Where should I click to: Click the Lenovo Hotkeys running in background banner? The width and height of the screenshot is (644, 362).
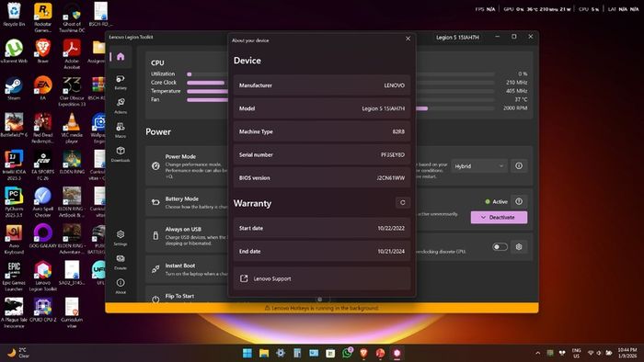322,308
